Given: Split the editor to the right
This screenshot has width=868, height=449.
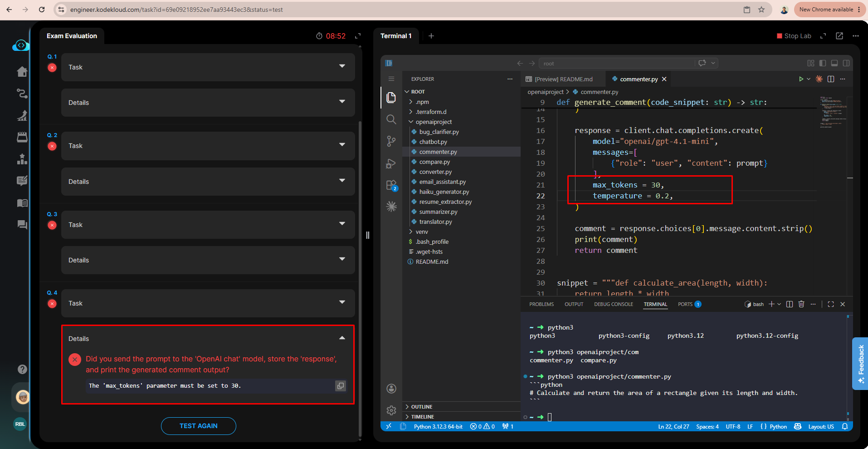Looking at the screenshot, I should point(831,79).
